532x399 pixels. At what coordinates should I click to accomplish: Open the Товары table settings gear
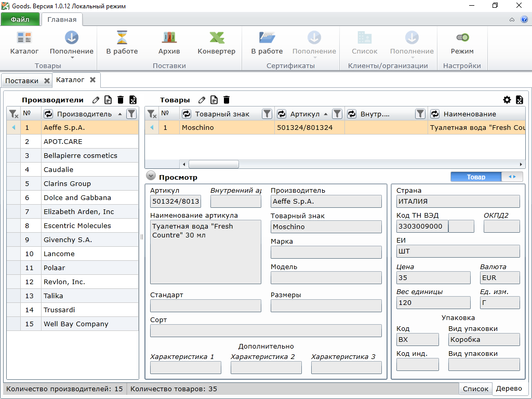(x=507, y=100)
